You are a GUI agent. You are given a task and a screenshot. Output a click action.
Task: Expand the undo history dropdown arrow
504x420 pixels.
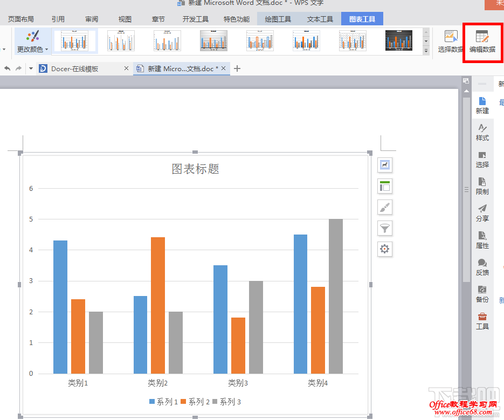pyautogui.click(x=31, y=68)
